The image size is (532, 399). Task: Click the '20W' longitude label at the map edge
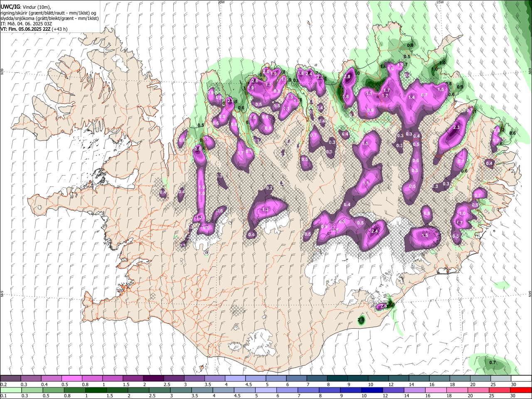click(221, 2)
